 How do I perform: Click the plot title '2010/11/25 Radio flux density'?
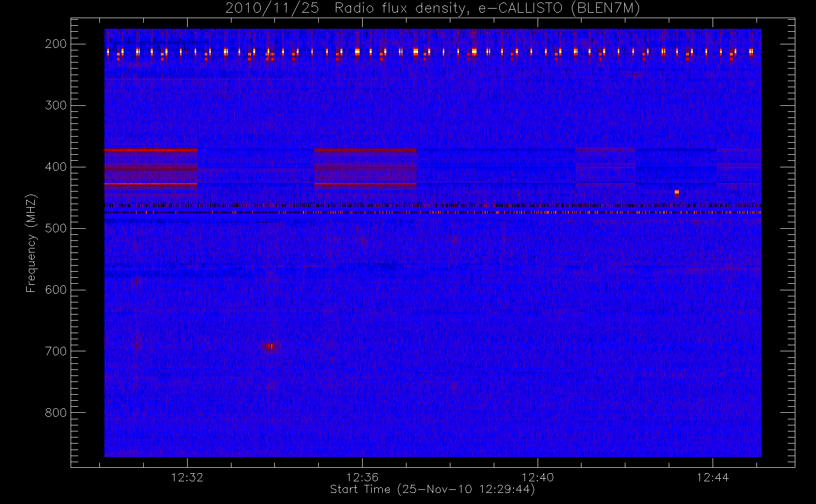tap(432, 9)
